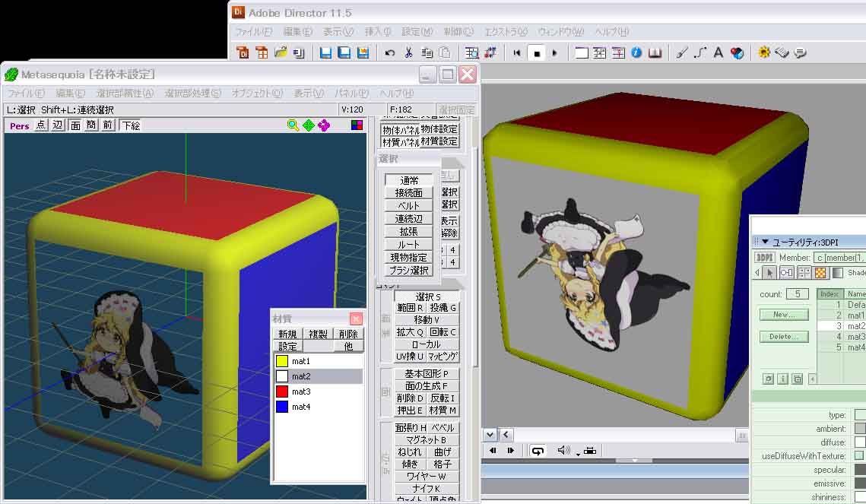Click the Undo arrow in Director toolbar
866x504 pixels.
click(x=390, y=53)
